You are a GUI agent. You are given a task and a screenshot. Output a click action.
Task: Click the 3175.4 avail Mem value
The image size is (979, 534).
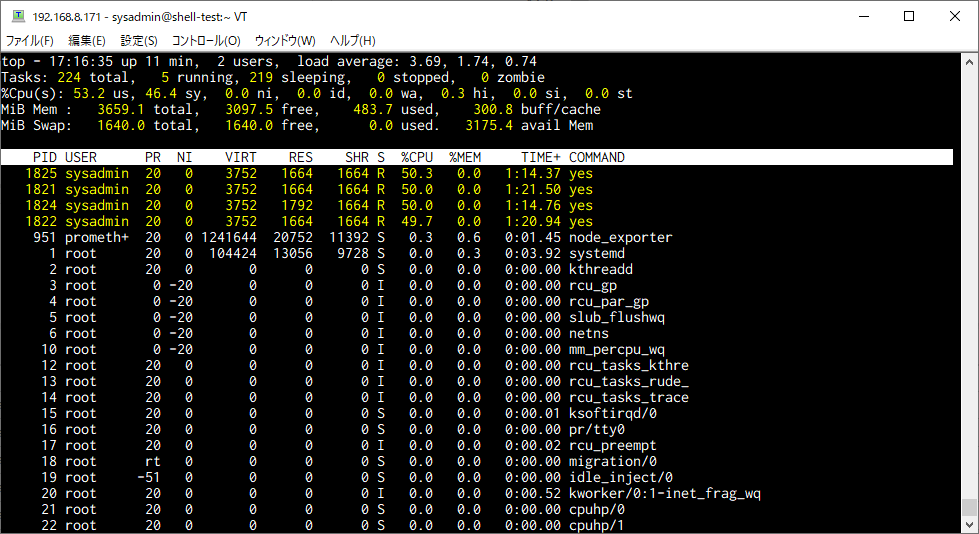coord(489,126)
